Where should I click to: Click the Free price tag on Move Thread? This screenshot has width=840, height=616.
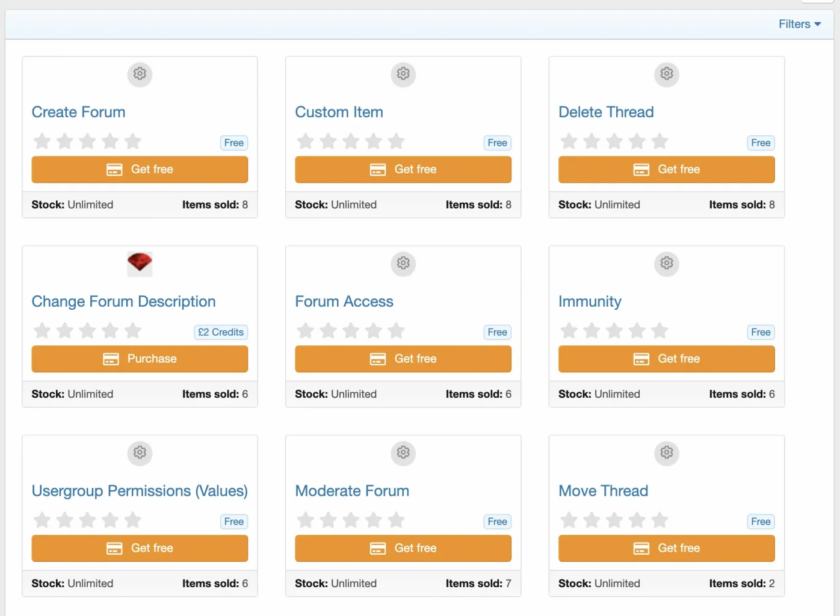click(x=761, y=522)
